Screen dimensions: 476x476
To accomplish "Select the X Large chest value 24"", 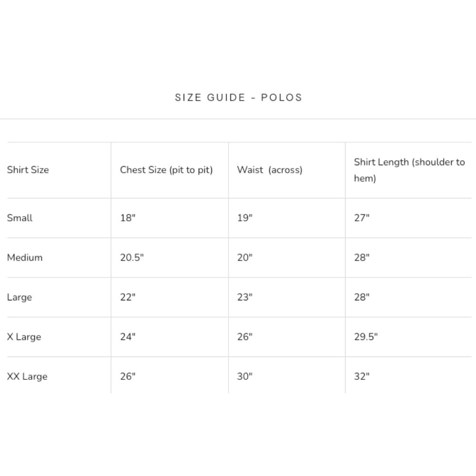I will pos(128,337).
